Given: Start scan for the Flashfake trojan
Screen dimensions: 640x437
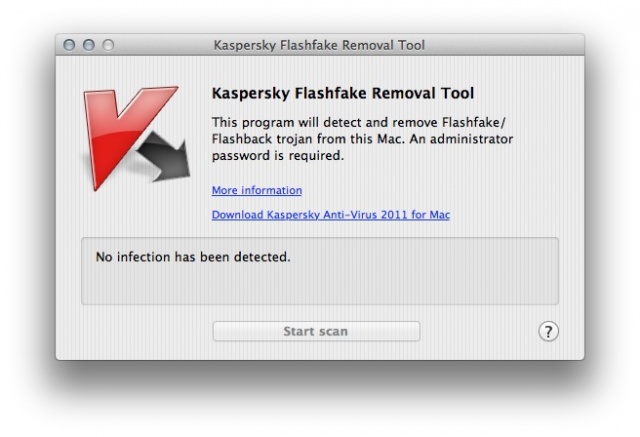Looking at the screenshot, I should (x=316, y=331).
